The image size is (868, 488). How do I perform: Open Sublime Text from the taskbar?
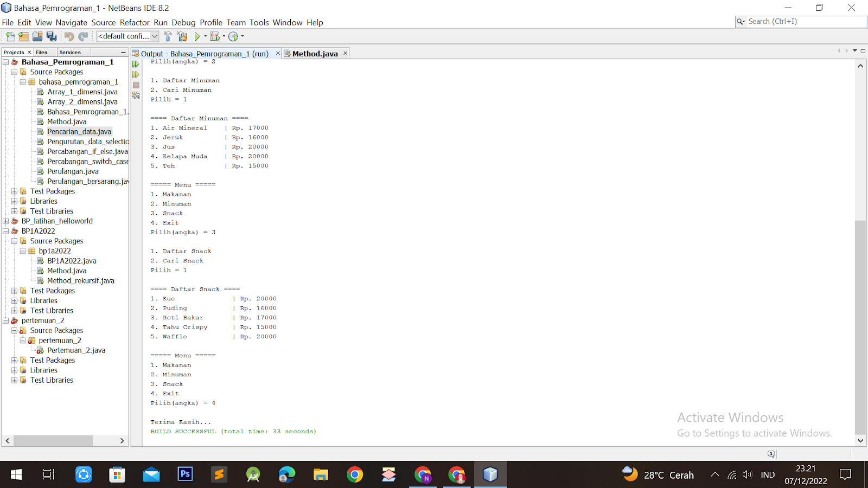(219, 474)
